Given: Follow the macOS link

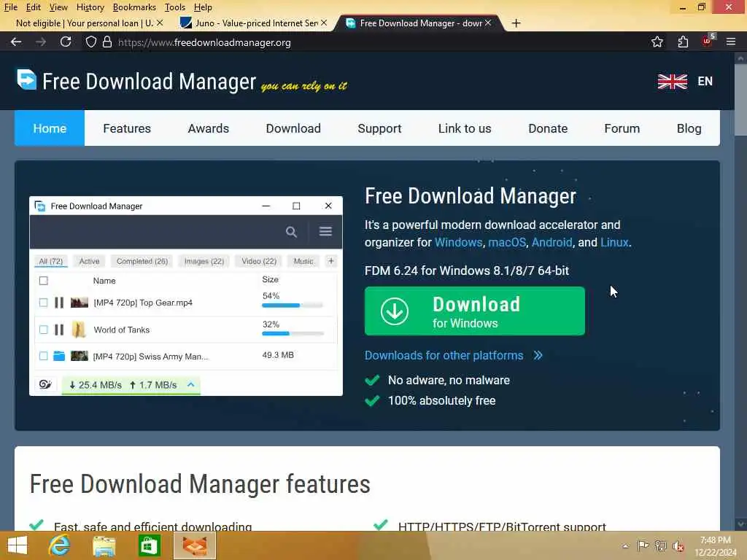Looking at the screenshot, I should click(x=507, y=242).
